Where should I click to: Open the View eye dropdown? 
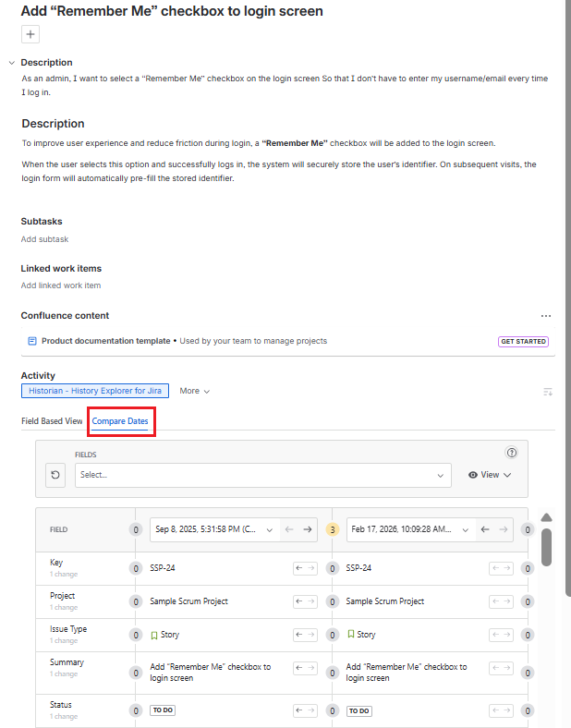coord(490,475)
